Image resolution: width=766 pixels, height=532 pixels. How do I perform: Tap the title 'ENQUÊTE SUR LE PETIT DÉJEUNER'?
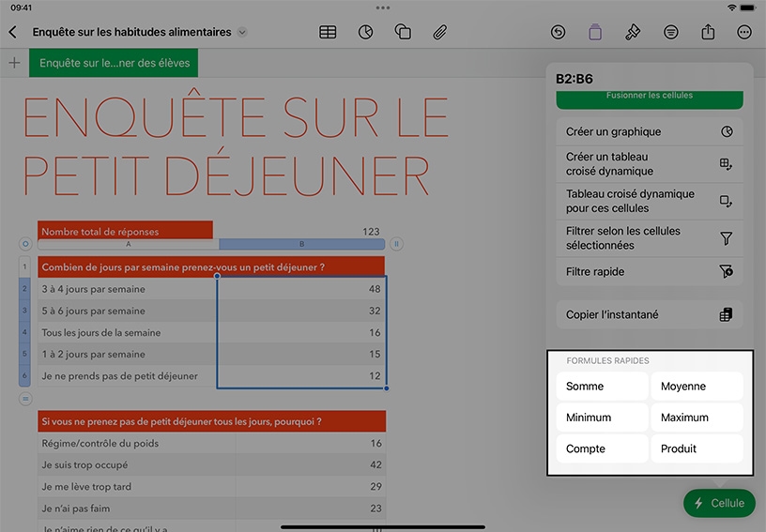point(236,144)
